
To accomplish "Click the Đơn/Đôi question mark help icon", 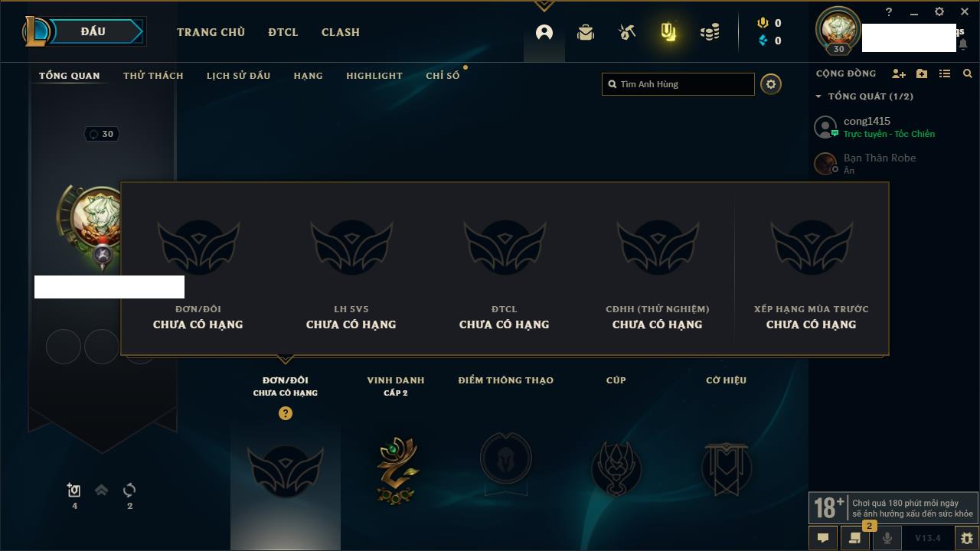I will point(286,413).
